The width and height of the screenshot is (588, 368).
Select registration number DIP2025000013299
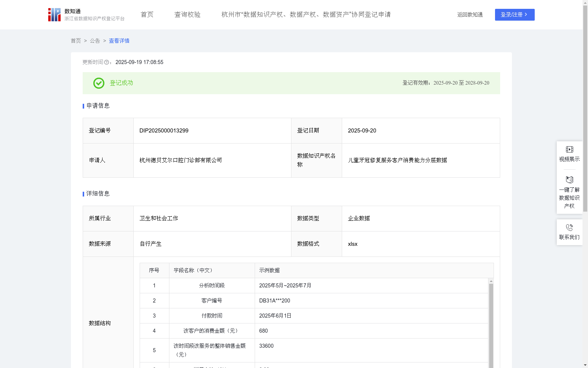[x=164, y=131]
